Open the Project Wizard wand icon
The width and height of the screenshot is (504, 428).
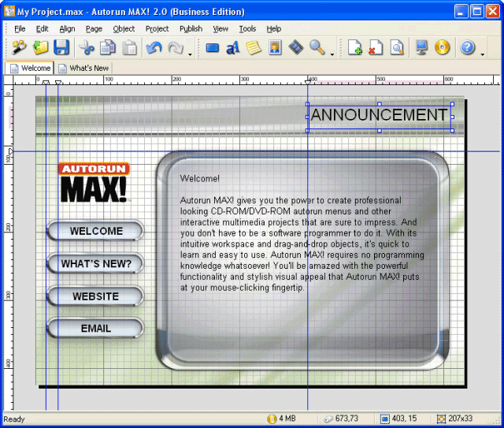point(19,47)
